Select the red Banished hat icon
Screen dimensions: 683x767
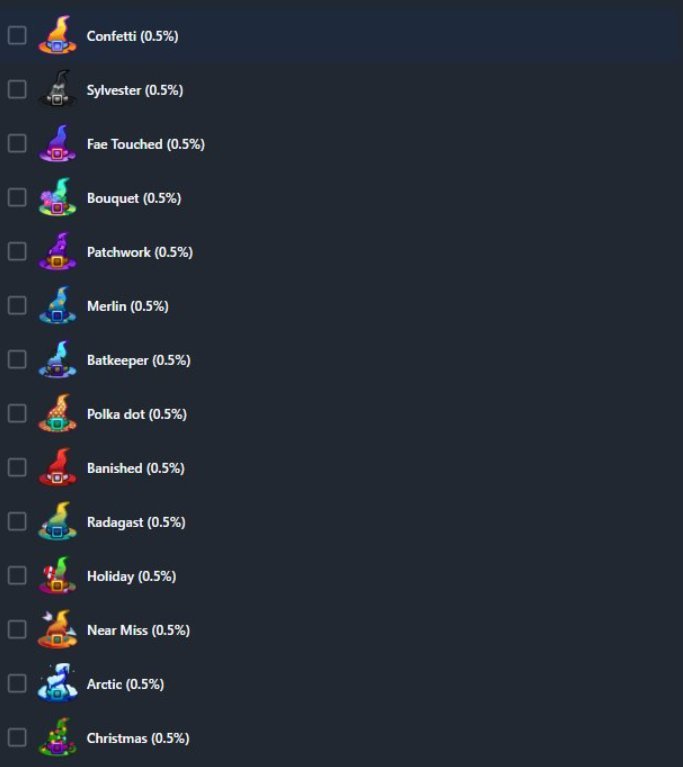(58, 467)
